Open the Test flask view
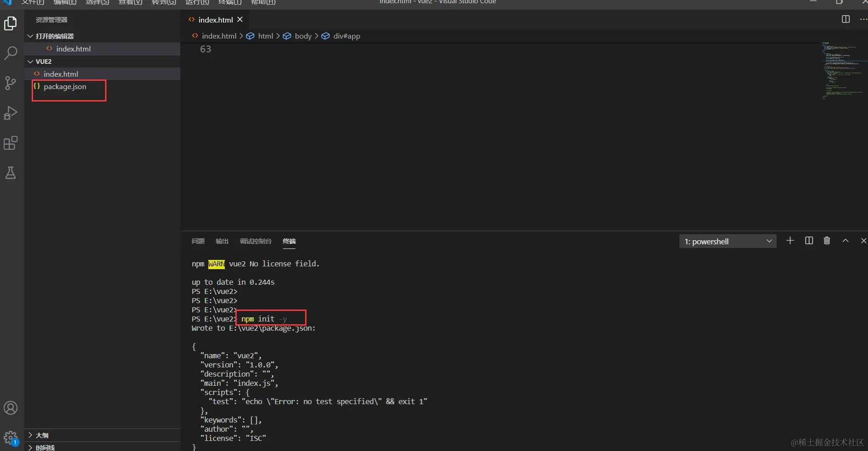The width and height of the screenshot is (868, 451). pos(11,173)
